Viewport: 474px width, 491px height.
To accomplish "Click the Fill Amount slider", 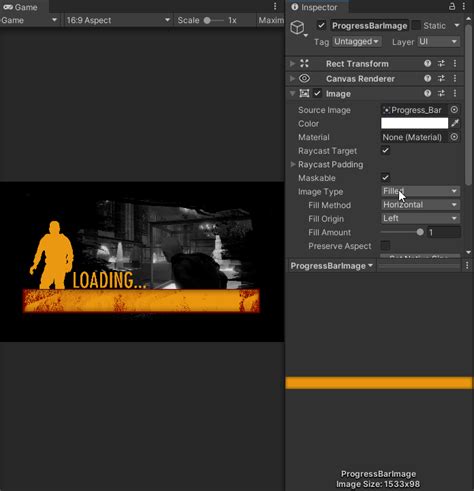I will tap(402, 232).
